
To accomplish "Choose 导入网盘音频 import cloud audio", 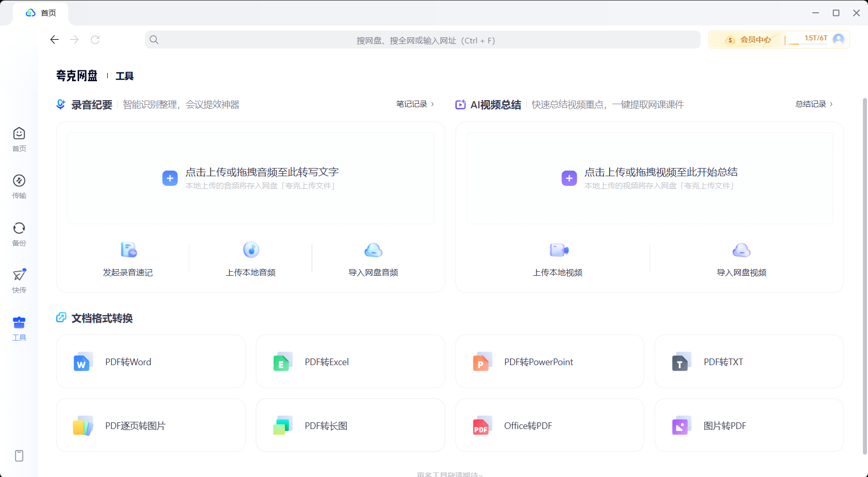I will click(x=373, y=259).
